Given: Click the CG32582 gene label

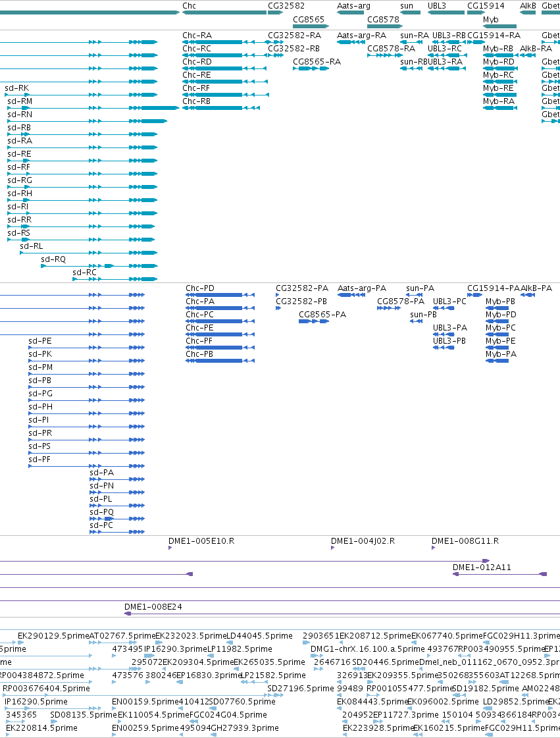Looking at the screenshot, I should pos(286,6).
